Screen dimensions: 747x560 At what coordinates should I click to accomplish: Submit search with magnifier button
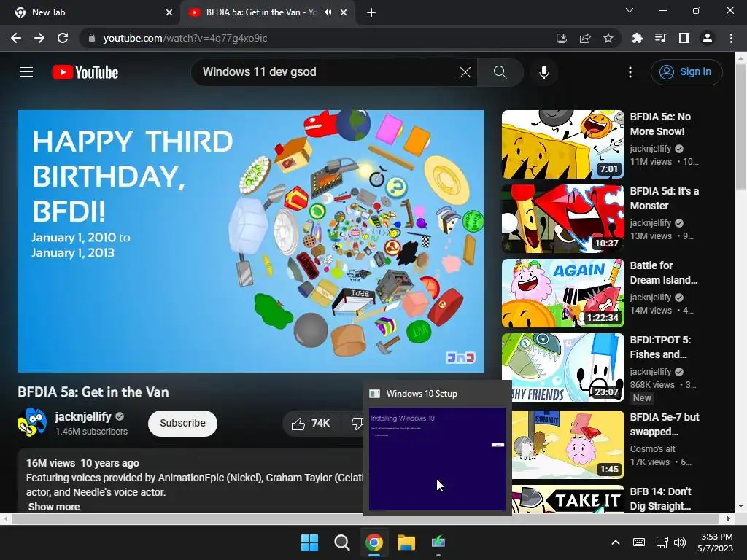click(500, 72)
